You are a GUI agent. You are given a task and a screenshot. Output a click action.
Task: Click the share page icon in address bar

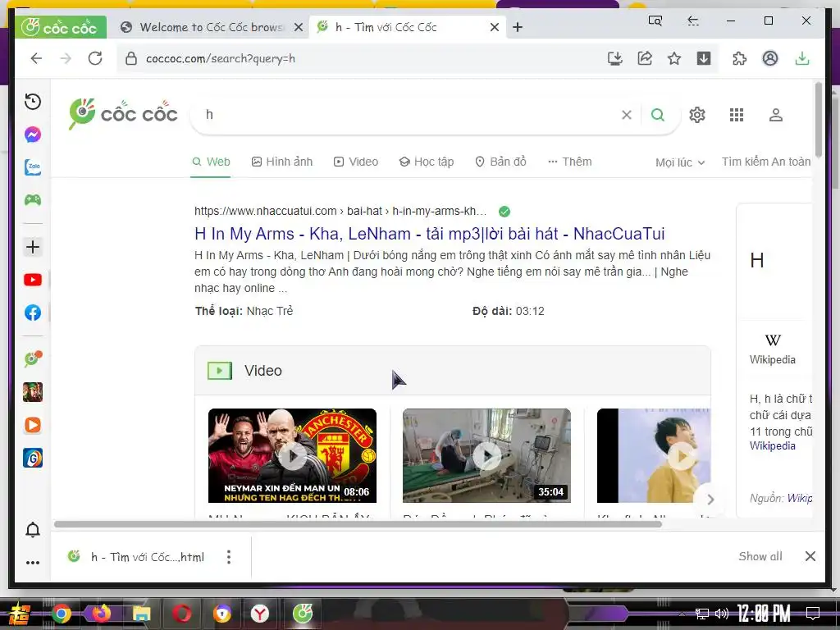click(x=645, y=58)
